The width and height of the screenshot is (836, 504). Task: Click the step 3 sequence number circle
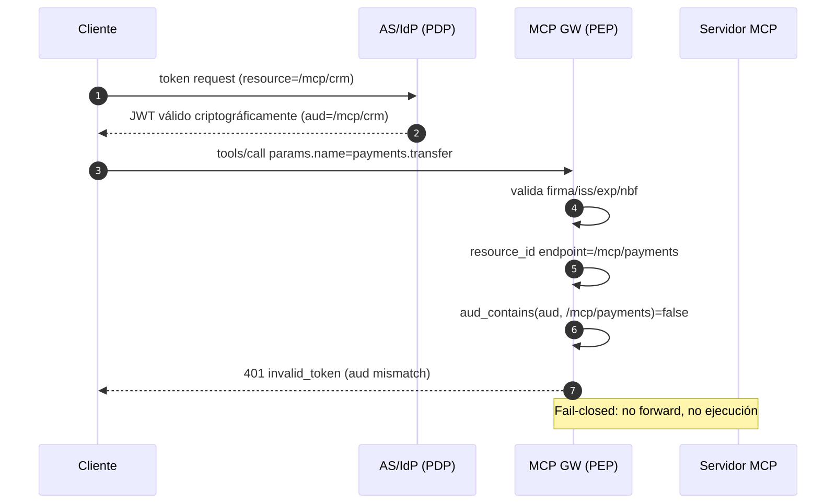coord(98,171)
